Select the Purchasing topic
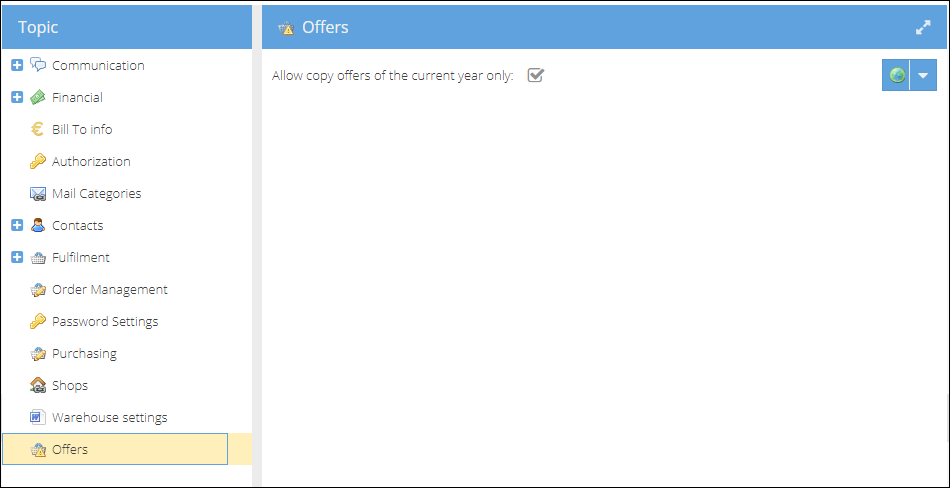This screenshot has width=950, height=488. click(84, 353)
